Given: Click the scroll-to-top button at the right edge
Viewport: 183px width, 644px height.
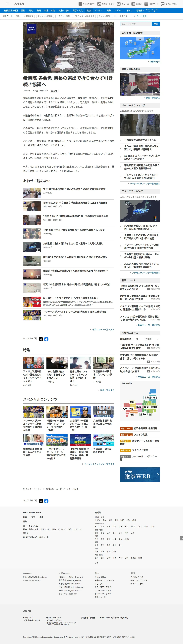Looking at the screenshot, I should point(181,538).
